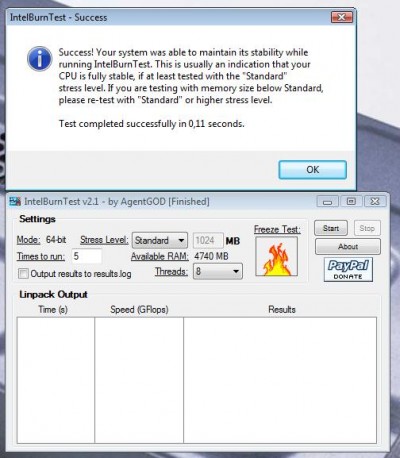Viewport: 400px width, 458px height.
Task: Open the About dialog
Action: coord(348,247)
